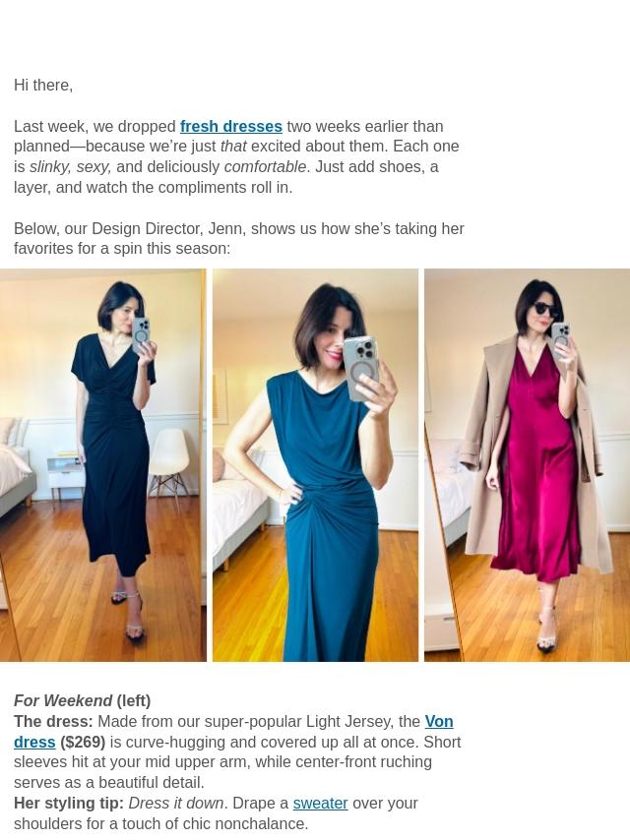Click the "For Weekend (left)" heading
The width and height of the screenshot is (630, 840).
[82, 700]
